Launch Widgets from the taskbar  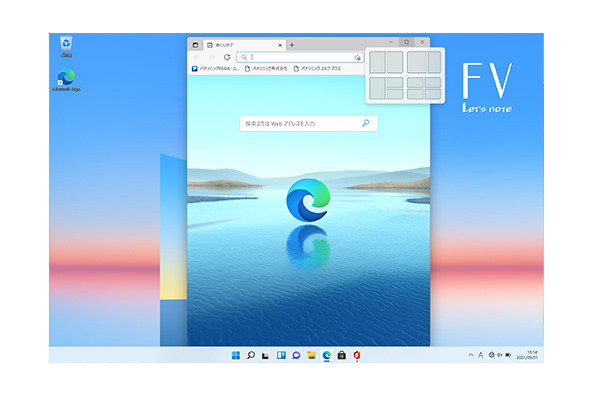[281, 355]
